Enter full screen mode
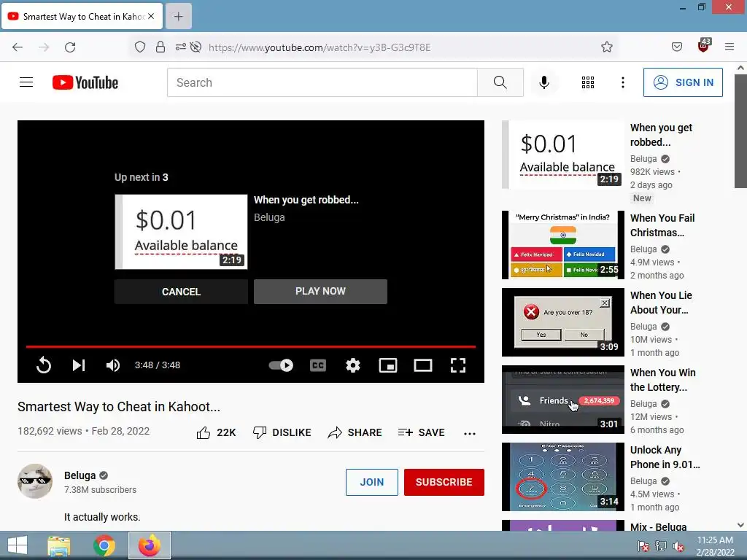This screenshot has height=560, width=747. [458, 365]
